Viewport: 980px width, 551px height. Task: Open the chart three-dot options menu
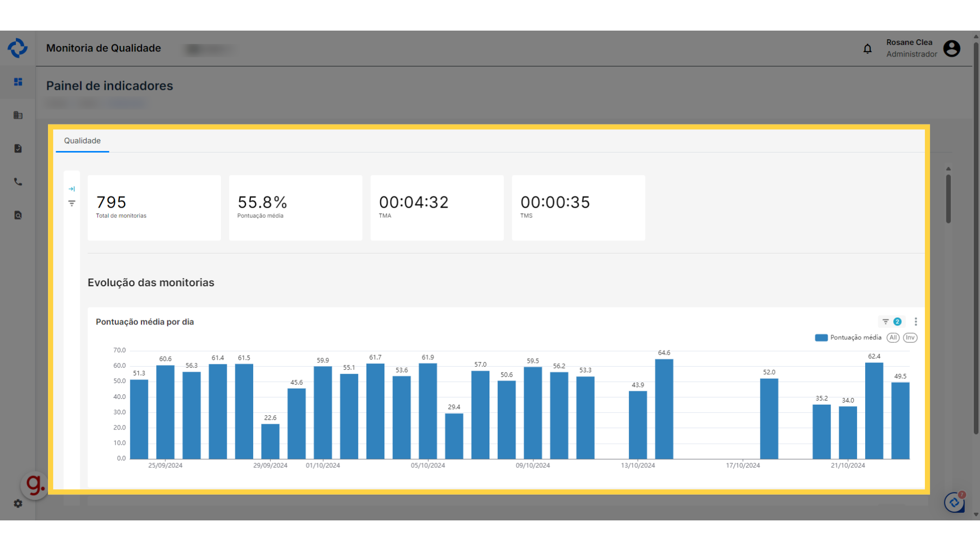coord(916,321)
